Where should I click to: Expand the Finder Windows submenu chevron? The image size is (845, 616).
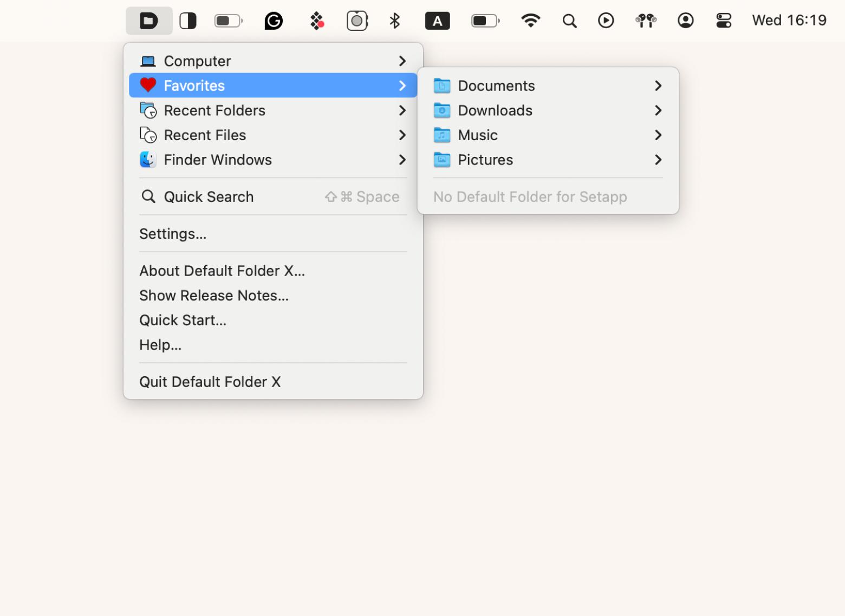(x=402, y=160)
